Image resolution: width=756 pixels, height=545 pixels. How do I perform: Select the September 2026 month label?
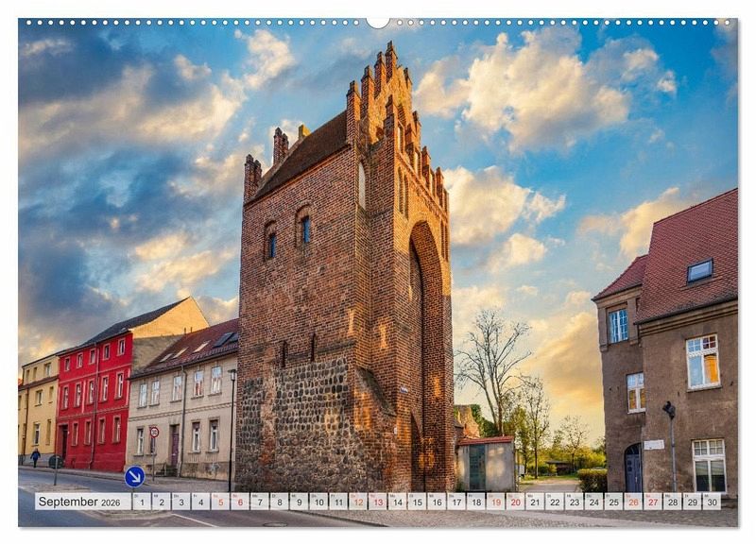tap(82, 502)
